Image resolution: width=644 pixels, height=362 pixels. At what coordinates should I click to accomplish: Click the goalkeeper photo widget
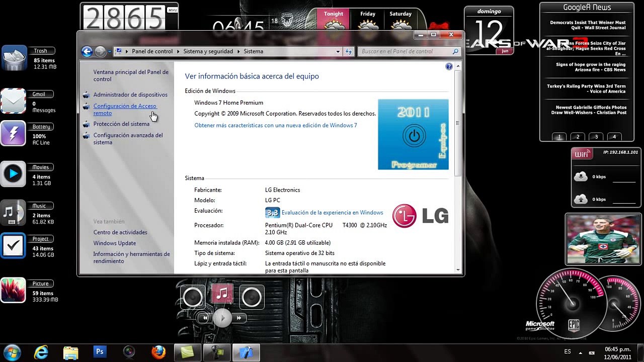coord(603,239)
